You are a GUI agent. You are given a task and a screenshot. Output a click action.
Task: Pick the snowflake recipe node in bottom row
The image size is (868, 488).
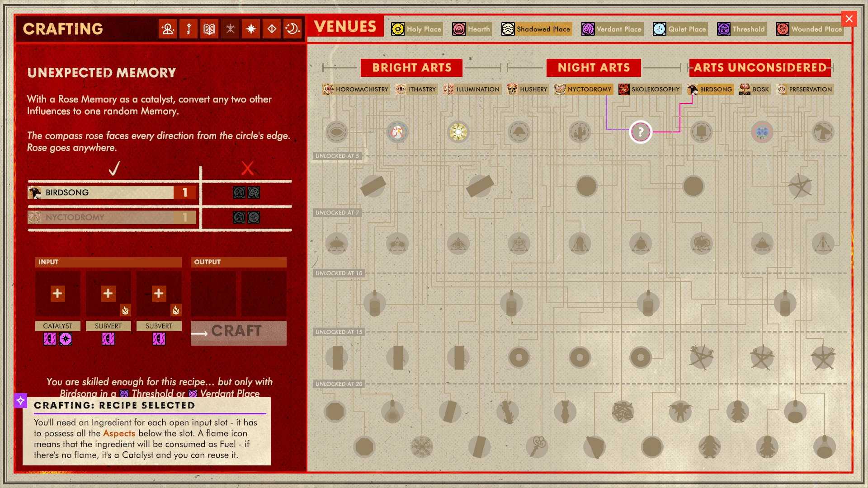[x=421, y=447]
